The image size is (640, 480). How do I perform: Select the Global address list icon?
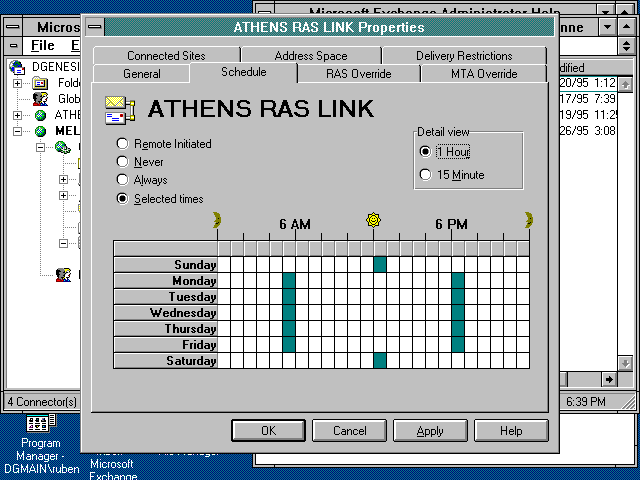(x=40, y=99)
